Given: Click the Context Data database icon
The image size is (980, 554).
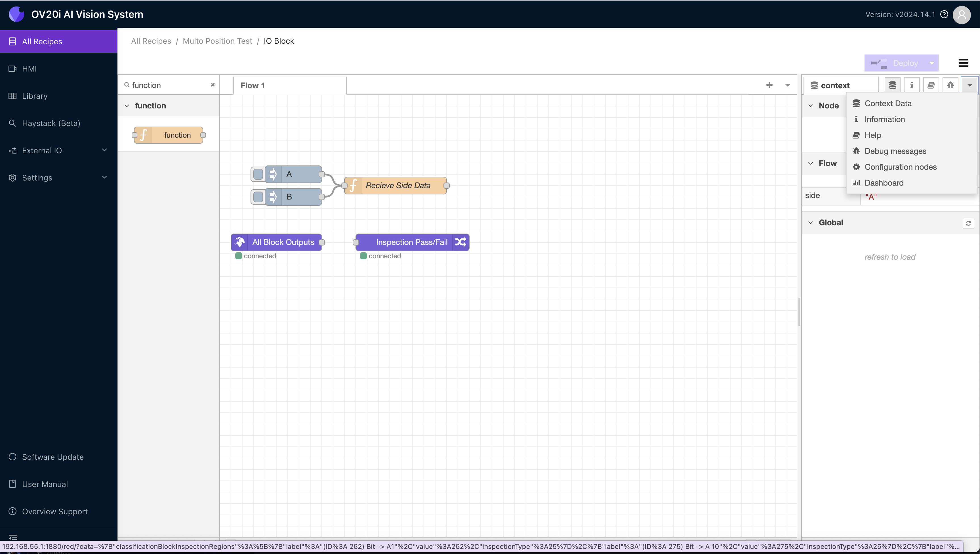Looking at the screenshot, I should pos(893,85).
